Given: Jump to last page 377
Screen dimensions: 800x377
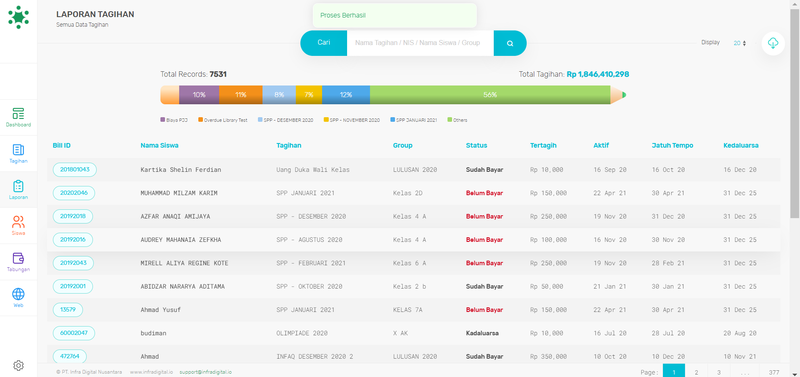Looking at the screenshot, I should pyautogui.click(x=774, y=372).
